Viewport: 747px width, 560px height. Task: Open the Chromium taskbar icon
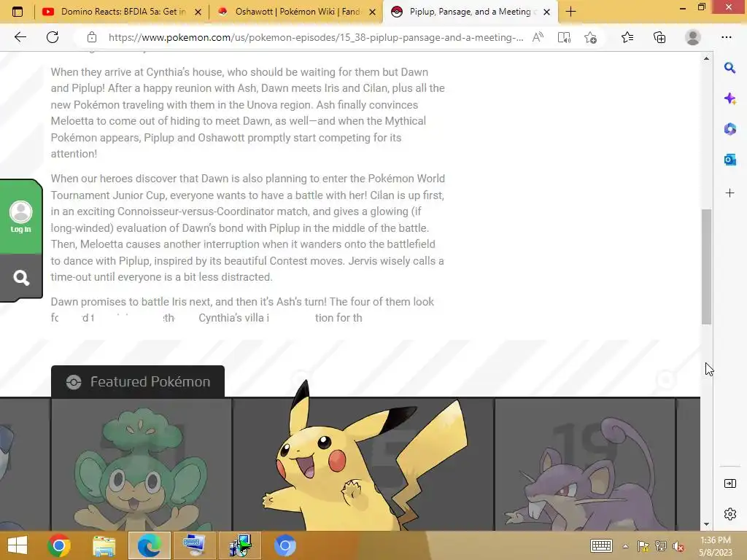point(285,545)
